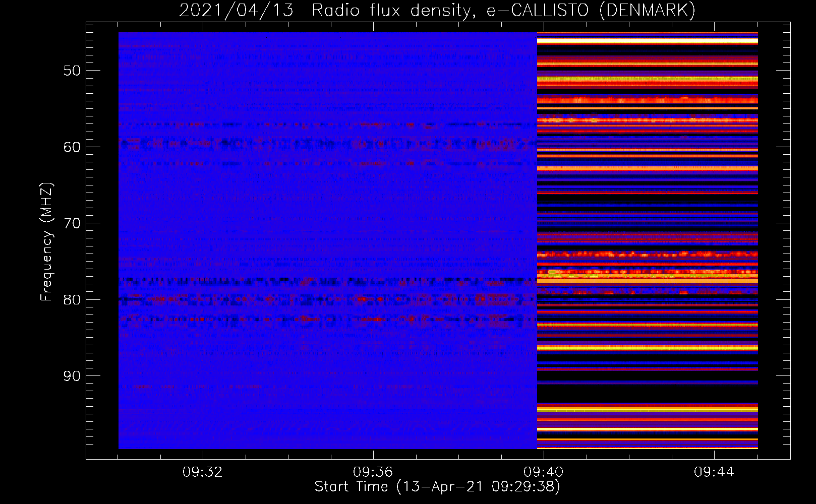The width and height of the screenshot is (816, 504).
Task: Click the 09:44 time tick label
Action: pos(714,472)
